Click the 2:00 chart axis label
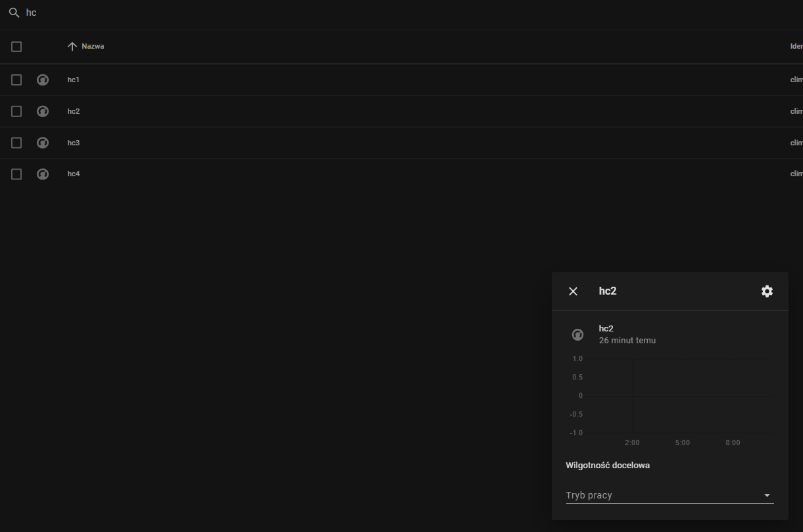803x532 pixels. [632, 443]
